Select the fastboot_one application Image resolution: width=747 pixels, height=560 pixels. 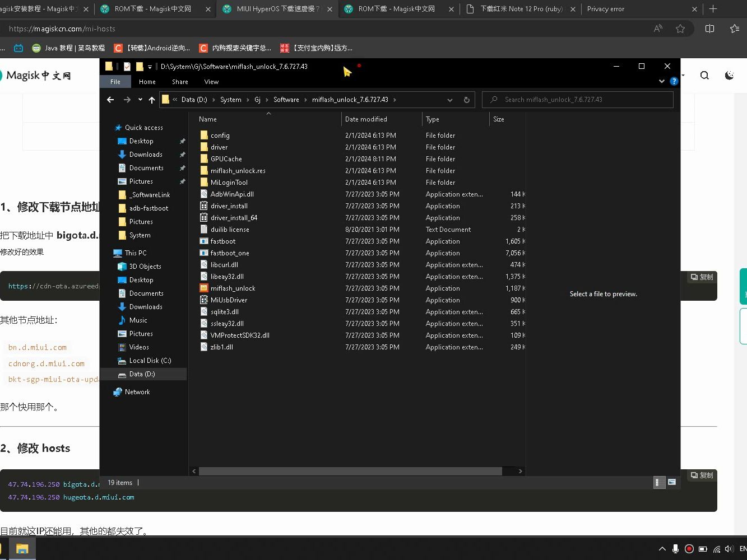click(230, 253)
